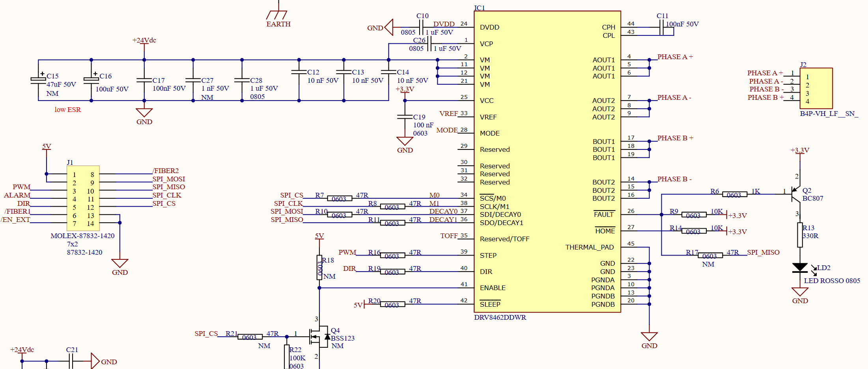Select the J2 B4P-VH connector block

tap(816, 88)
